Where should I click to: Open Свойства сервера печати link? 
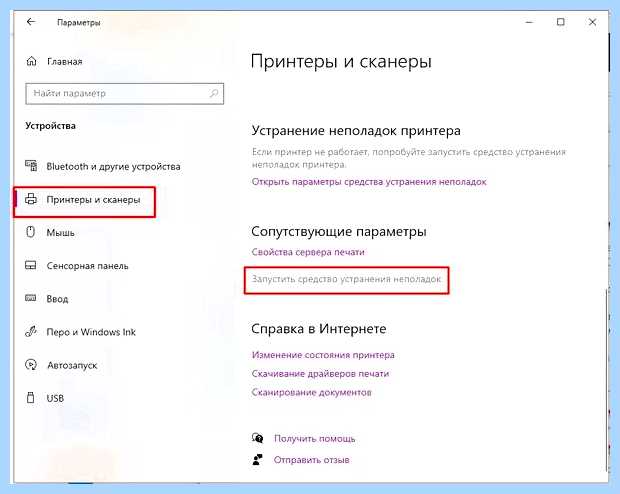click(x=308, y=252)
